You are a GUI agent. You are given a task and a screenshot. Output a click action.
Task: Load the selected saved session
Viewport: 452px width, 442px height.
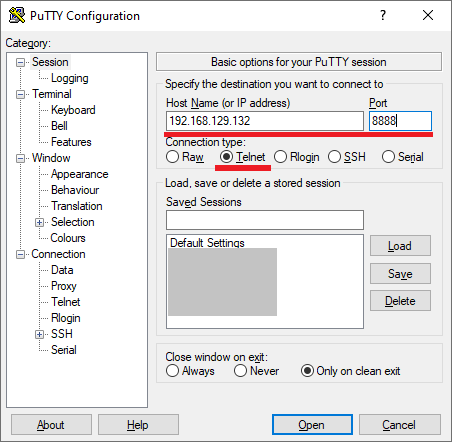pyautogui.click(x=400, y=246)
